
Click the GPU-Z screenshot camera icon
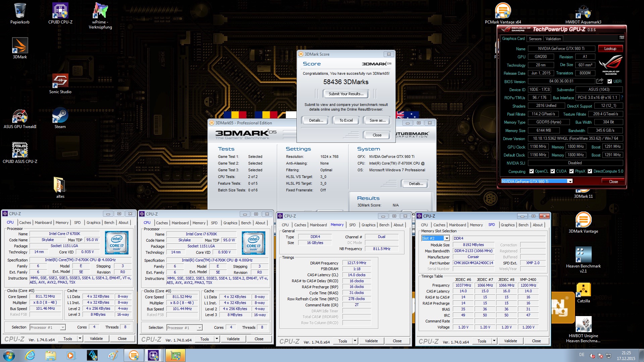click(622, 38)
